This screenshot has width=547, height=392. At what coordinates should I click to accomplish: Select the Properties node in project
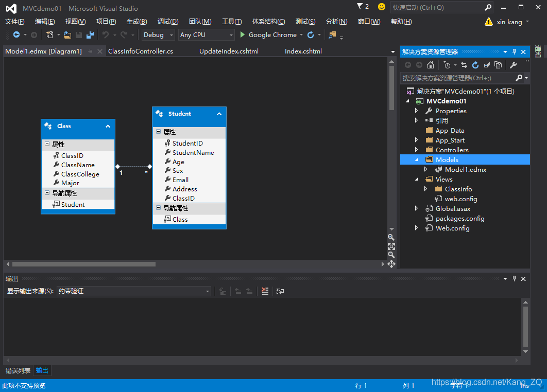pyautogui.click(x=451, y=111)
